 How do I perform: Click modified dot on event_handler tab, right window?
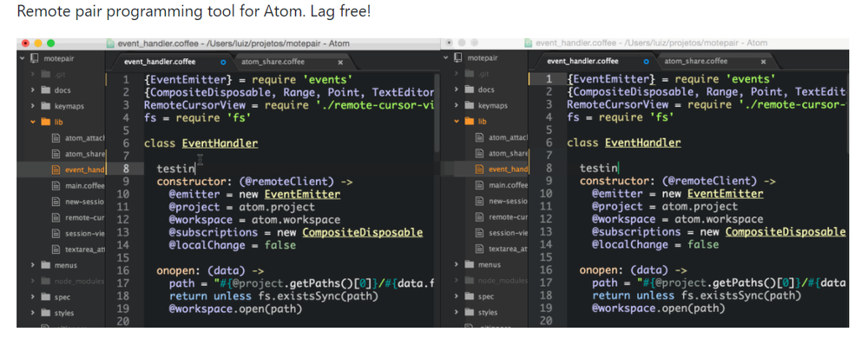click(x=646, y=62)
